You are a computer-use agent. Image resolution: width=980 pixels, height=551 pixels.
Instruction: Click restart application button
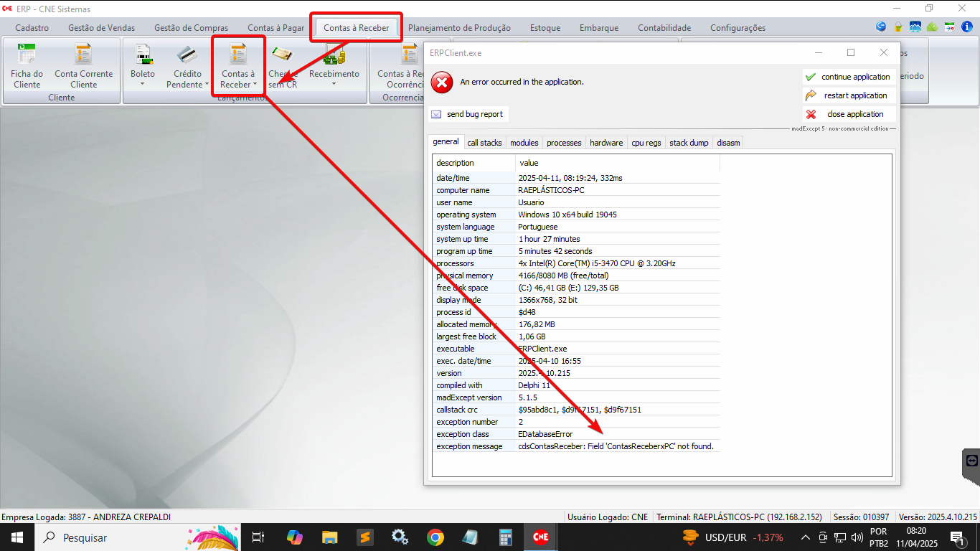pos(849,95)
